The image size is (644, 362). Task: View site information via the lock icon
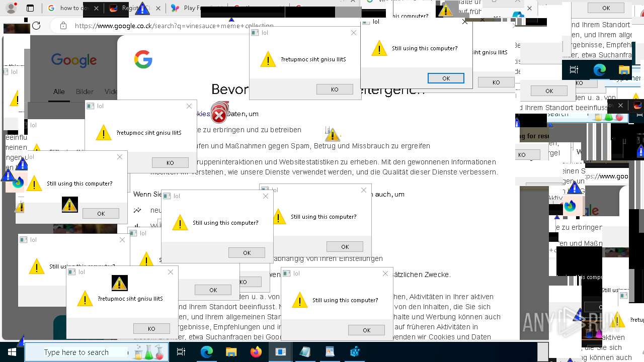point(63,26)
